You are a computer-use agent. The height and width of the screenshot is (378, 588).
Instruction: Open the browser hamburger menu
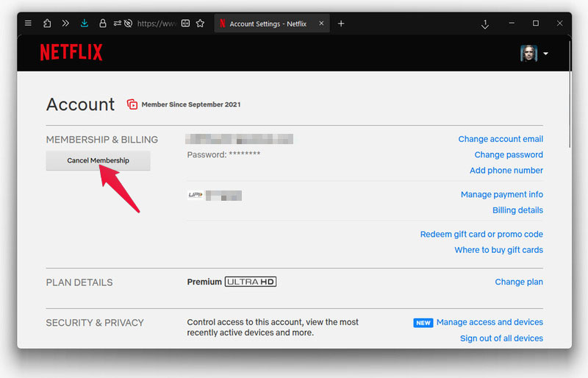[x=28, y=24]
